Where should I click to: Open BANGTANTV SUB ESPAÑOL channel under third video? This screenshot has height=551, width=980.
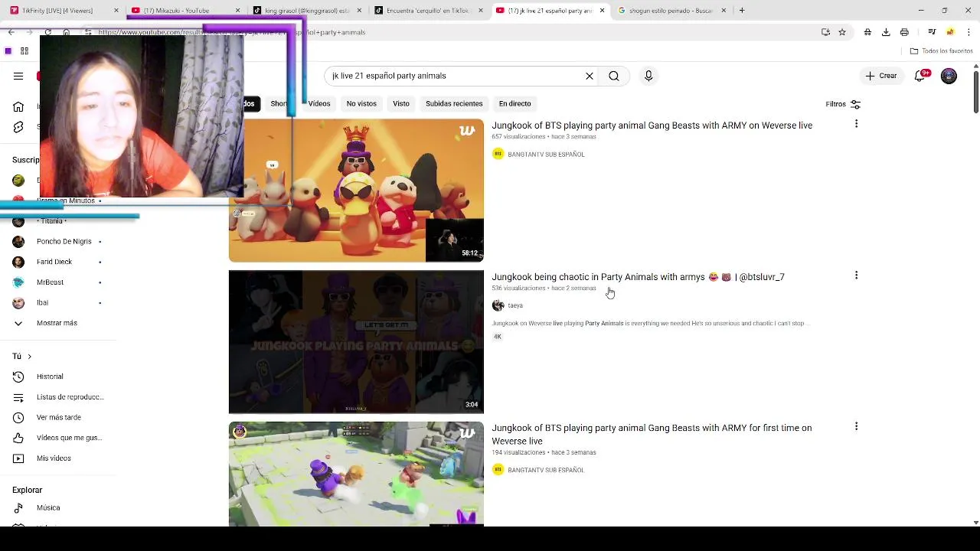click(546, 470)
